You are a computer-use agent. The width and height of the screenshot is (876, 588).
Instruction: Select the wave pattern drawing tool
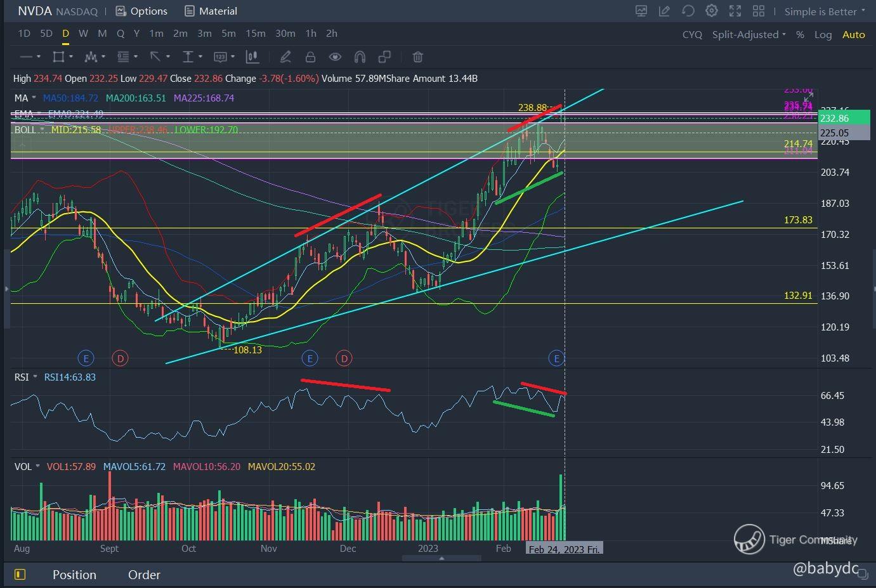pos(91,57)
